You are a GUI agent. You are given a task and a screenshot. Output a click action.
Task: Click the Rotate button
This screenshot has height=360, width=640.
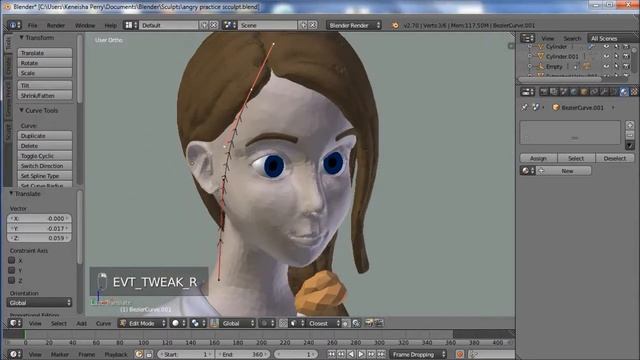[45, 63]
